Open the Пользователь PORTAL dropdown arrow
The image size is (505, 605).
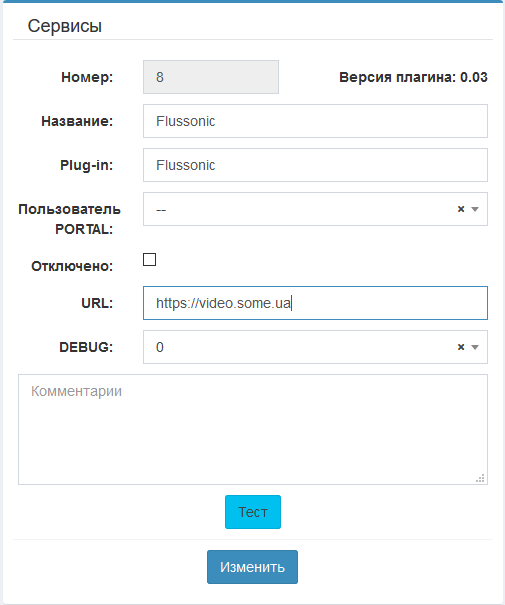tap(475, 209)
